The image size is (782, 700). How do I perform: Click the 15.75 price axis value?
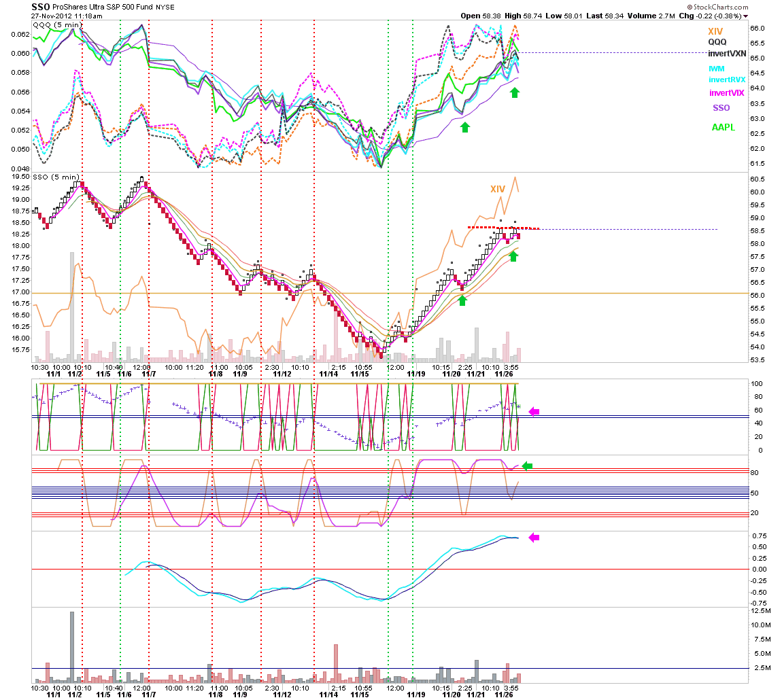tap(20, 350)
